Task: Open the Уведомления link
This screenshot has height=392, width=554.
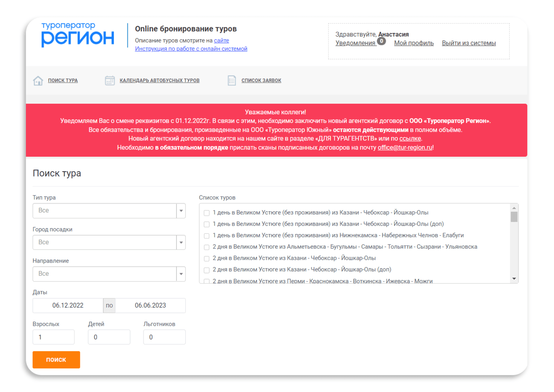Action: coord(356,43)
